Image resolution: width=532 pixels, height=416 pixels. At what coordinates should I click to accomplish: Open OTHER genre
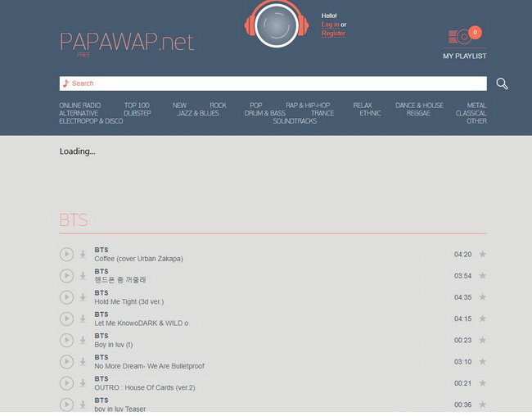click(476, 121)
